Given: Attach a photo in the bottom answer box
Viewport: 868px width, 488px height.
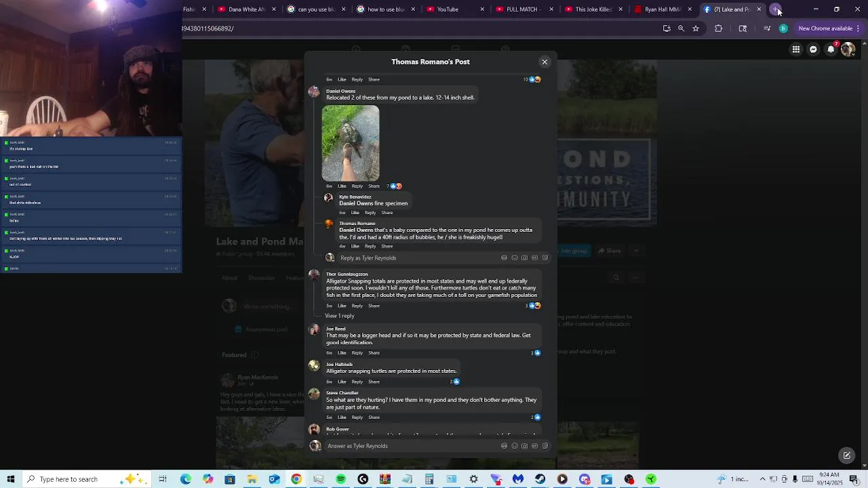Looking at the screenshot, I should (524, 446).
